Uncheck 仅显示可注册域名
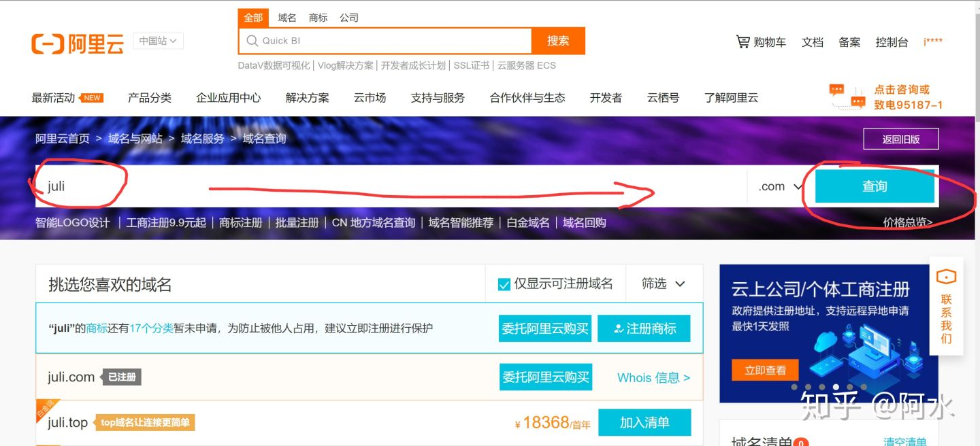Image resolution: width=980 pixels, height=446 pixels. coord(504,284)
